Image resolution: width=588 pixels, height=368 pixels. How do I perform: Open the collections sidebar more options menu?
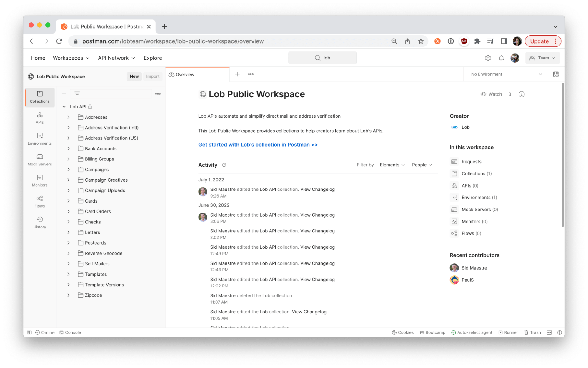coord(158,94)
